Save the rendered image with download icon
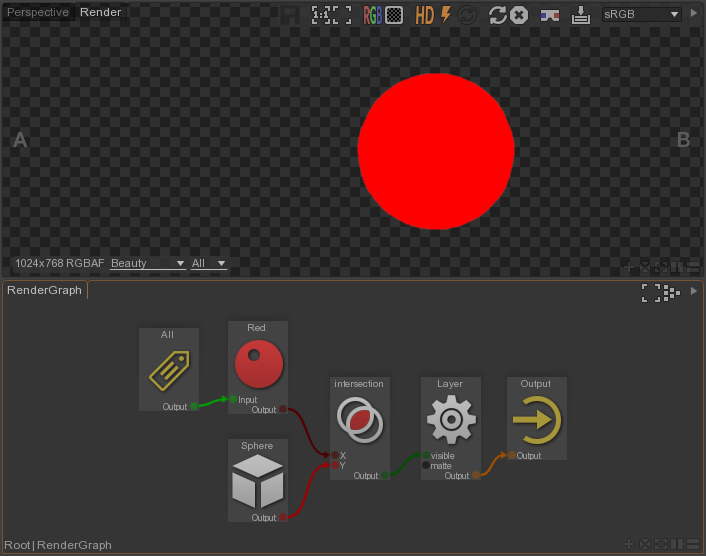Image resolution: width=706 pixels, height=556 pixels. click(x=581, y=15)
